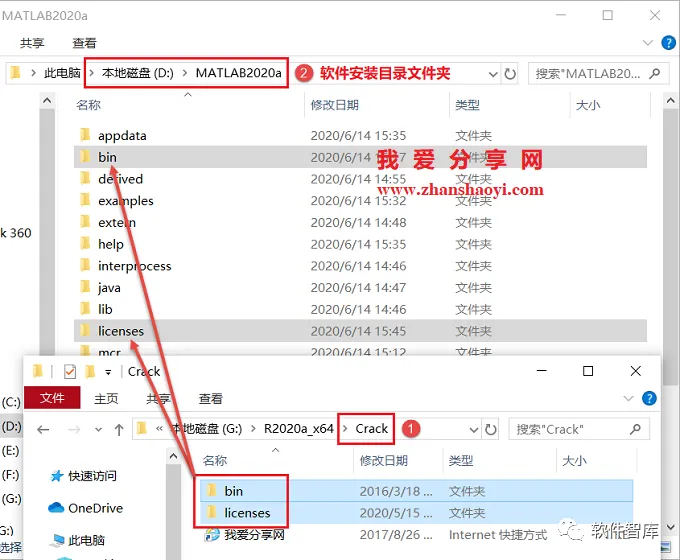Select bin folder icon in Crack window

(x=212, y=491)
